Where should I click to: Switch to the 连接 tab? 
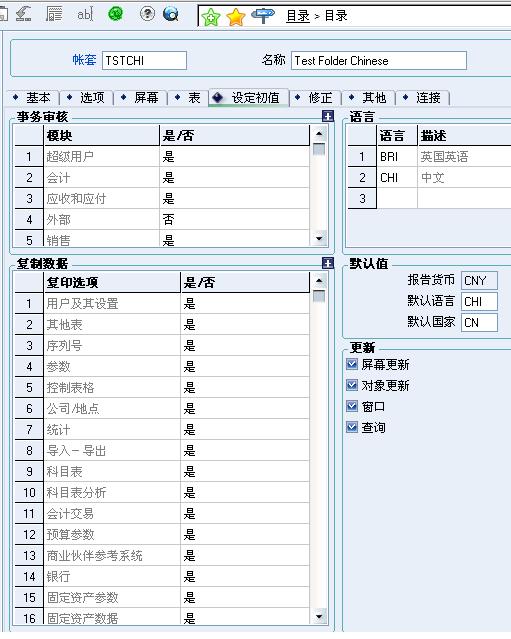tap(423, 98)
